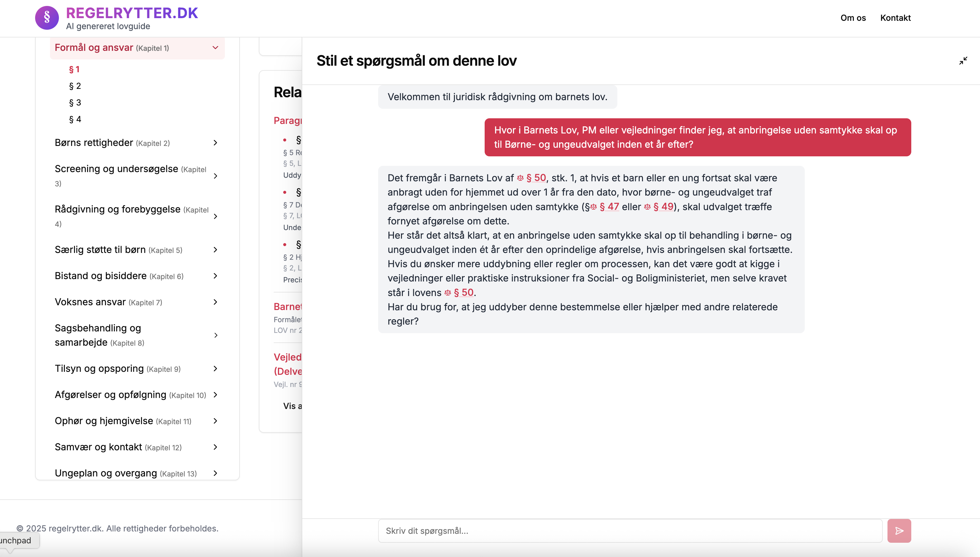
Task: Send the question with the paper-plane button
Action: (899, 531)
